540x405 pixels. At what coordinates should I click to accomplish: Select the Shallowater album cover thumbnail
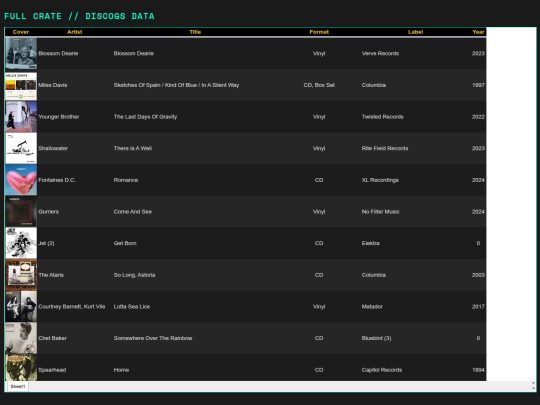point(21,148)
